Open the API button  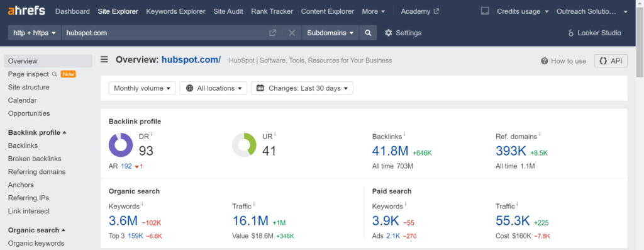coord(611,61)
